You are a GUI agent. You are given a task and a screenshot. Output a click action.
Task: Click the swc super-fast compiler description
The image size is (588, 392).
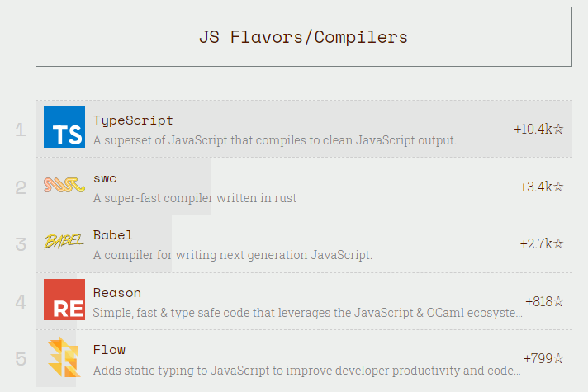[x=195, y=198]
